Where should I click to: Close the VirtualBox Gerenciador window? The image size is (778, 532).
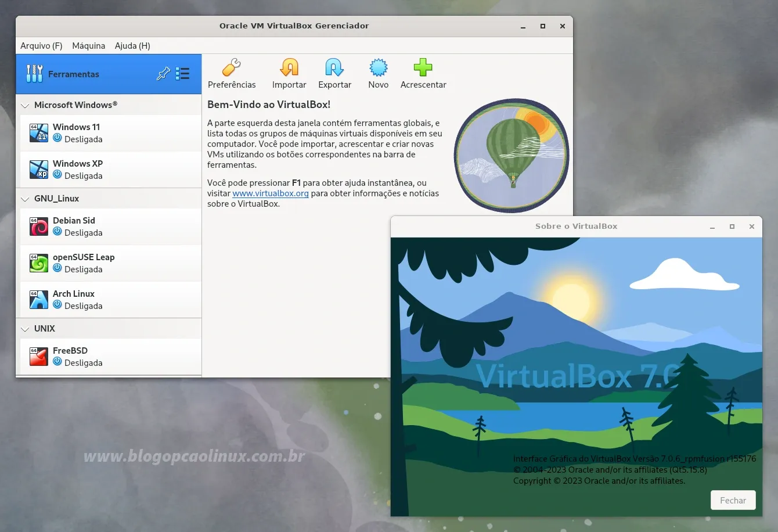563,26
